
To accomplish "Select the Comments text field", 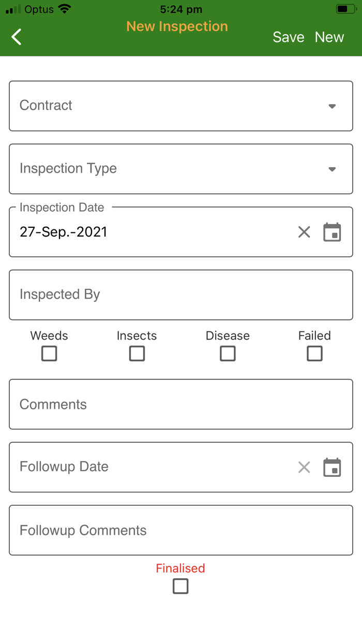I will [x=181, y=404].
